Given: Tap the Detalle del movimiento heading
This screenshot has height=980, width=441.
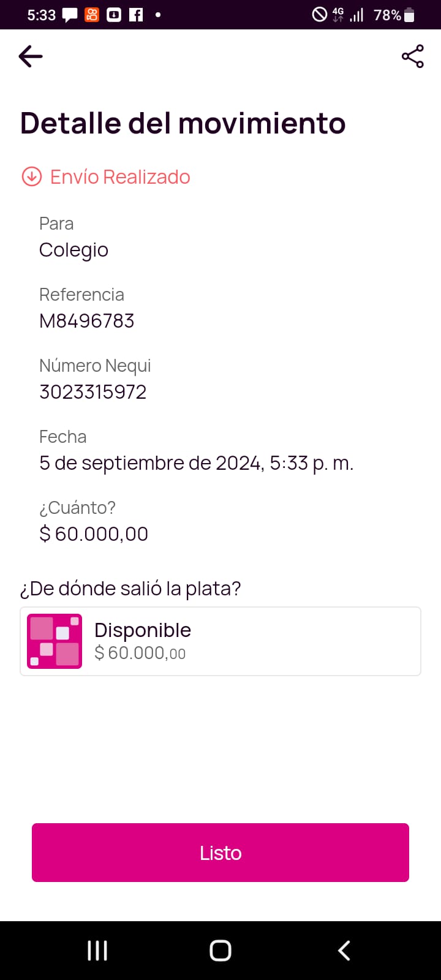Looking at the screenshot, I should 183,123.
